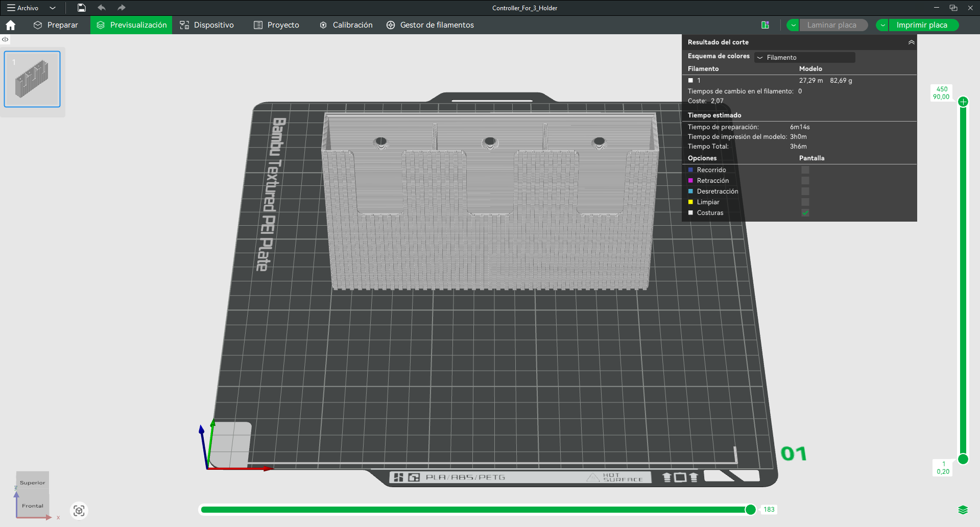The image size is (980, 527).
Task: Open the arrow dropdown beside Imprimir placa
Action: coord(882,25)
